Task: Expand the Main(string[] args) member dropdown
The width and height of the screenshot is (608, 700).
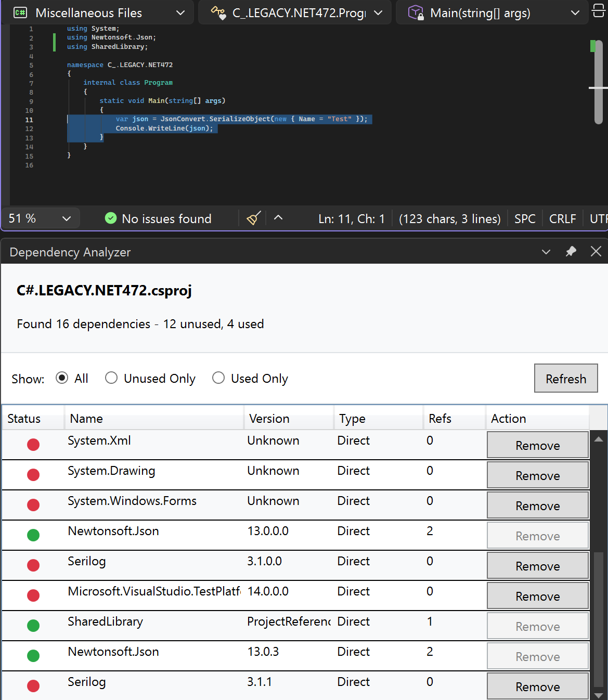Action: click(x=575, y=12)
